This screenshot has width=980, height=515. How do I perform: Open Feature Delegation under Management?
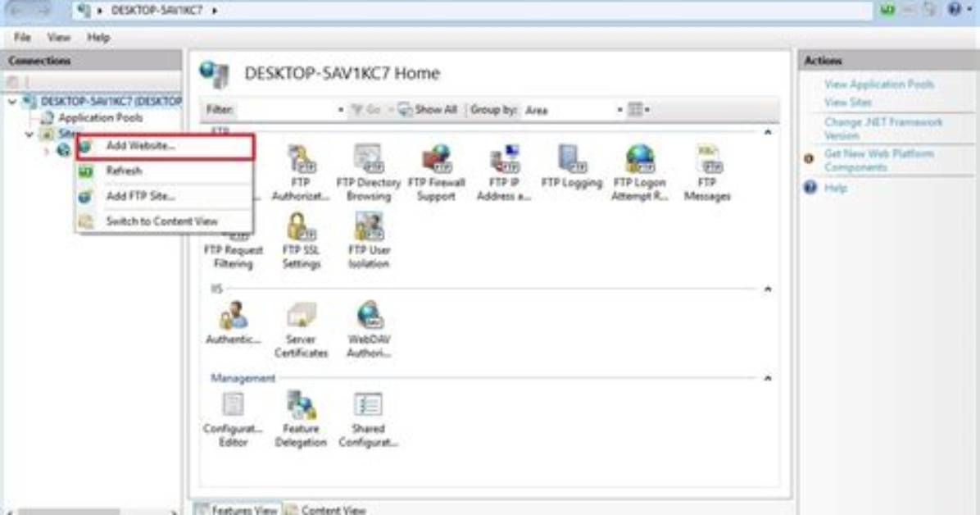[x=301, y=419]
